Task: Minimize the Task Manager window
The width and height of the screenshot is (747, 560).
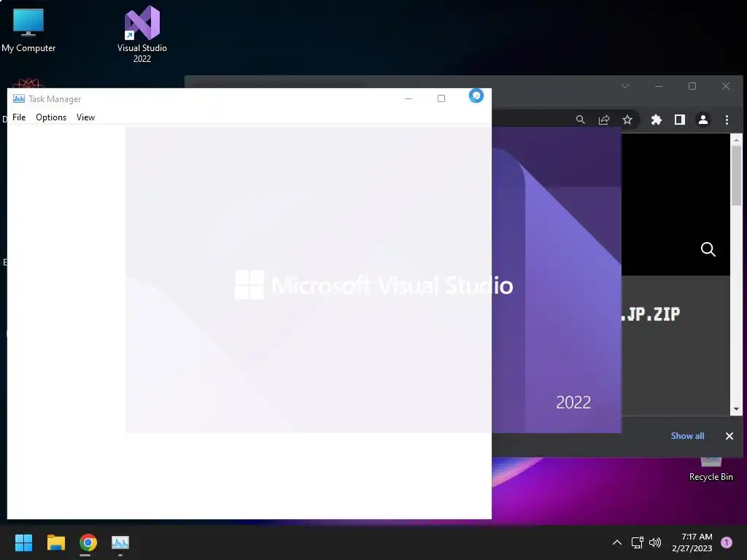Action: pyautogui.click(x=409, y=98)
